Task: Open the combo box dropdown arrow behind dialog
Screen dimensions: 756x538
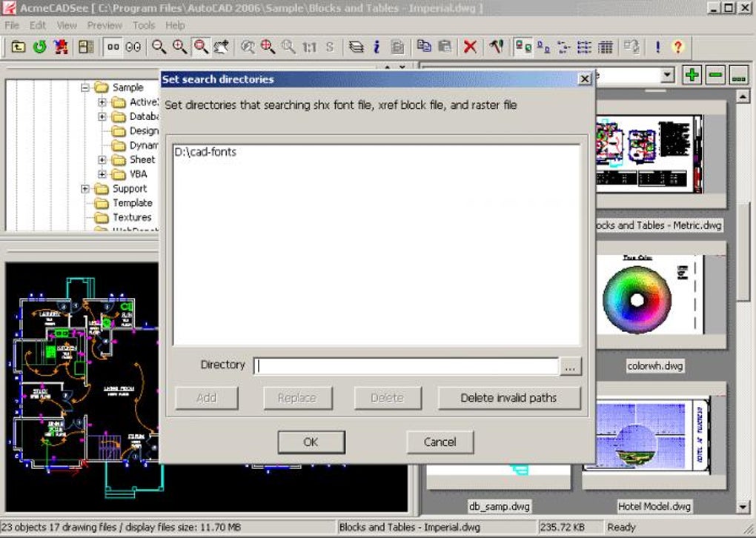Action: pos(667,75)
